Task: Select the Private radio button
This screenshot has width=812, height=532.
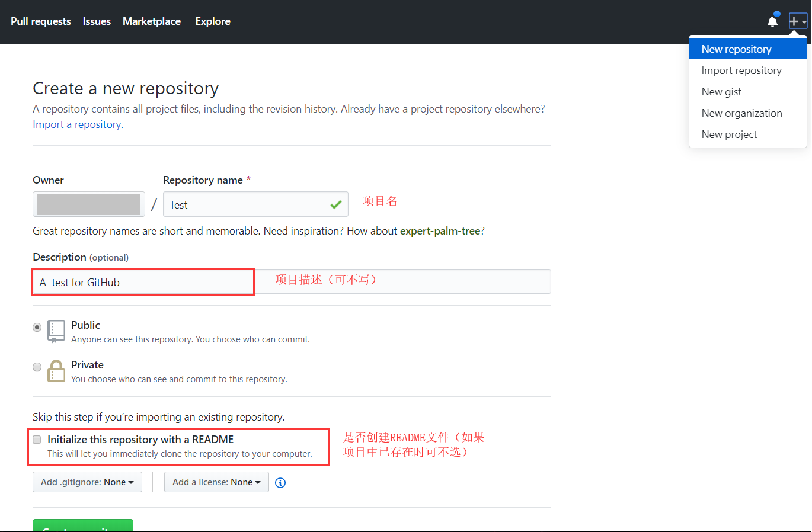Action: coord(37,367)
